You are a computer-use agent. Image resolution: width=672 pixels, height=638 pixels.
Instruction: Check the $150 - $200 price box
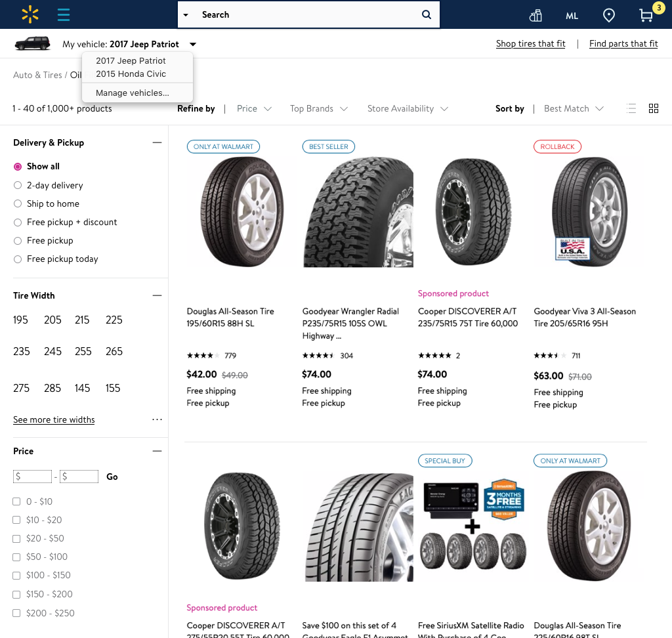point(16,594)
